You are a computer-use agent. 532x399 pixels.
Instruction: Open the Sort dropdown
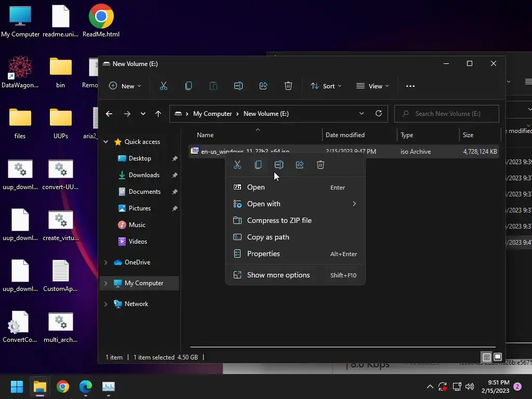point(326,86)
